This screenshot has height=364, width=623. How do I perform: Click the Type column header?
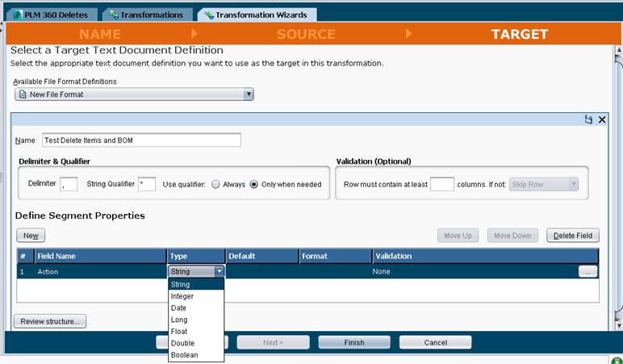click(196, 257)
